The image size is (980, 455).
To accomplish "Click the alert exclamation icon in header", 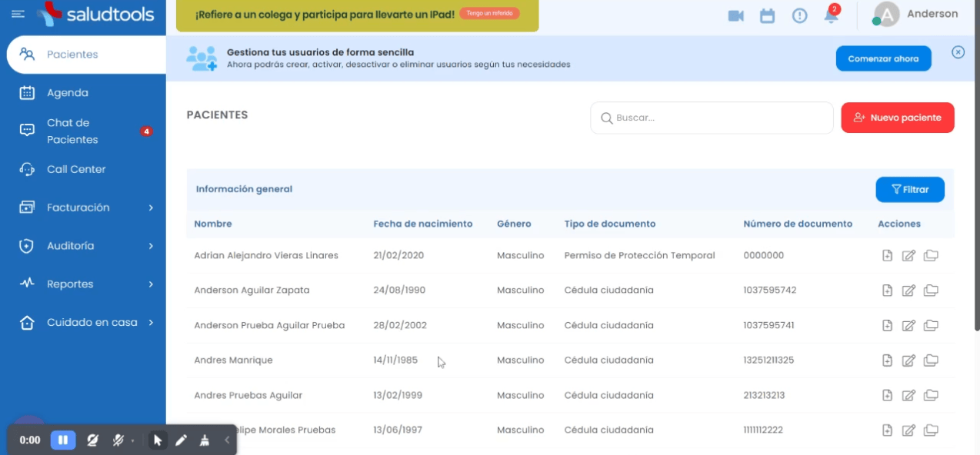I will pyautogui.click(x=799, y=15).
